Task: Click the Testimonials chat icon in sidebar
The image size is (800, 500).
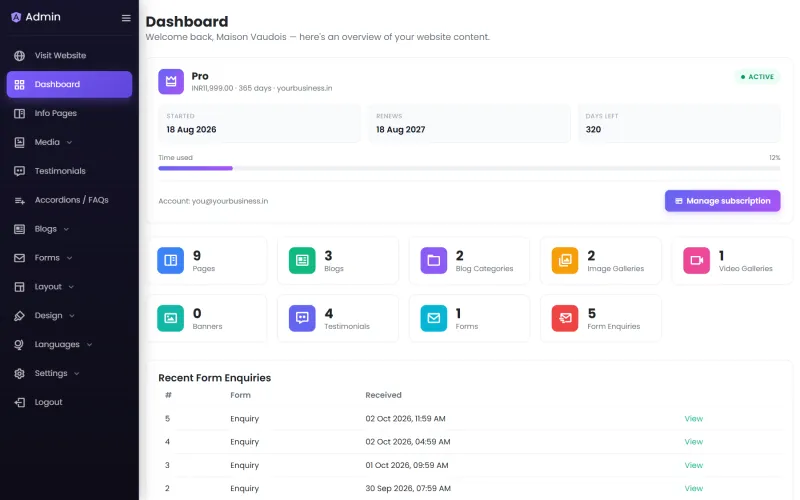Action: (x=19, y=171)
